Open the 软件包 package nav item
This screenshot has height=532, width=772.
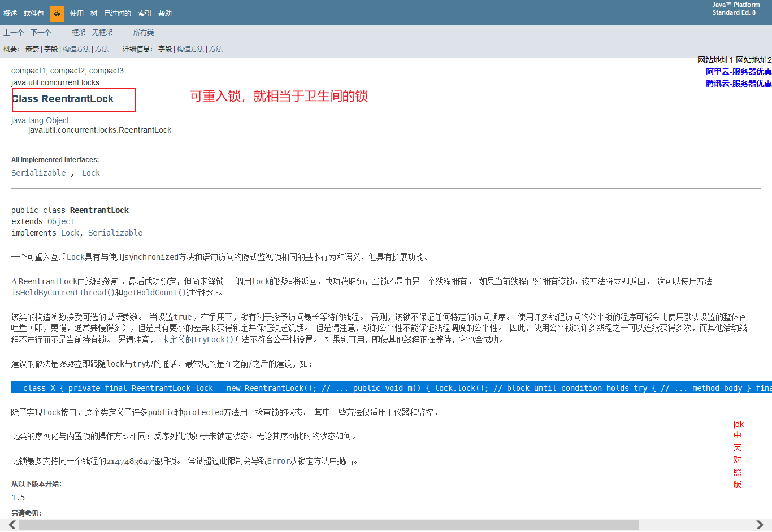(34, 14)
